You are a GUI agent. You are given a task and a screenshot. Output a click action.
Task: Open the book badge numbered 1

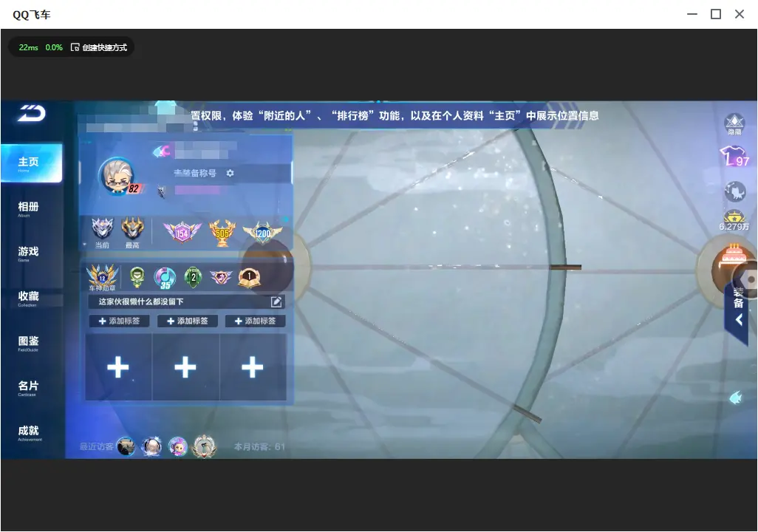[x=250, y=277]
